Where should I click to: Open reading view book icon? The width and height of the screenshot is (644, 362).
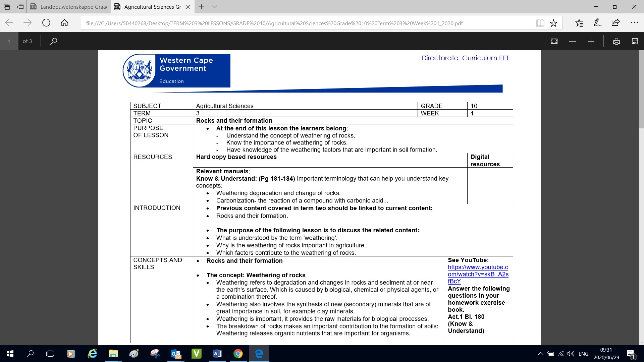pos(540,23)
